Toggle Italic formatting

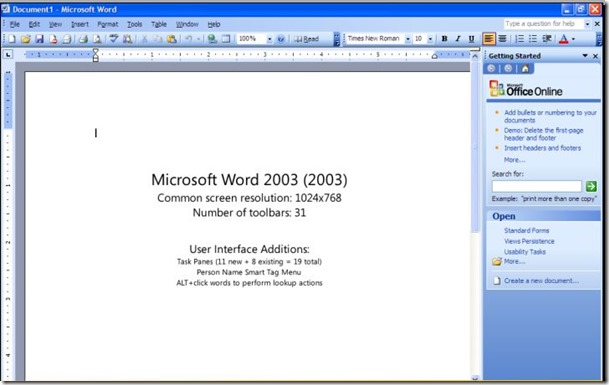click(x=458, y=39)
